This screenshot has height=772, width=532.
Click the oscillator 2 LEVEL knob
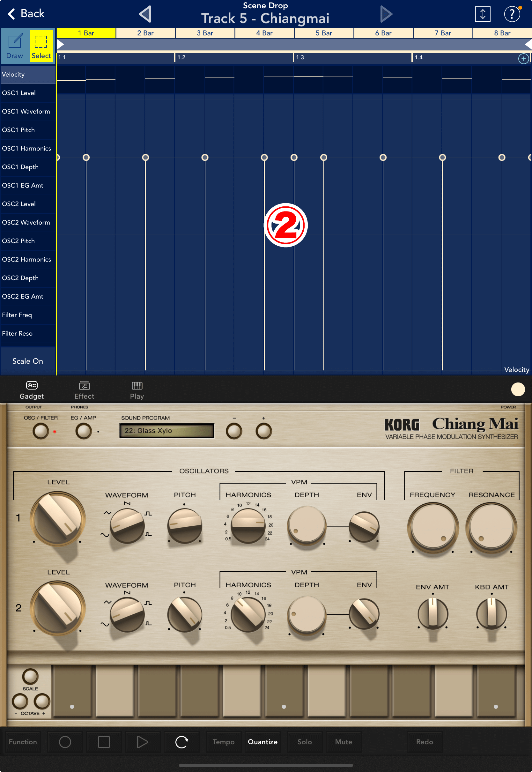58,608
